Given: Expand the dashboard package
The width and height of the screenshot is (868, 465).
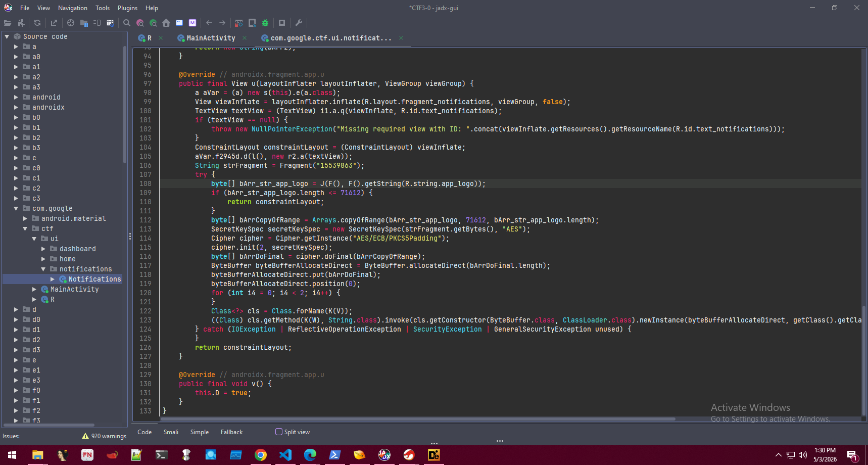Looking at the screenshot, I should (x=43, y=249).
